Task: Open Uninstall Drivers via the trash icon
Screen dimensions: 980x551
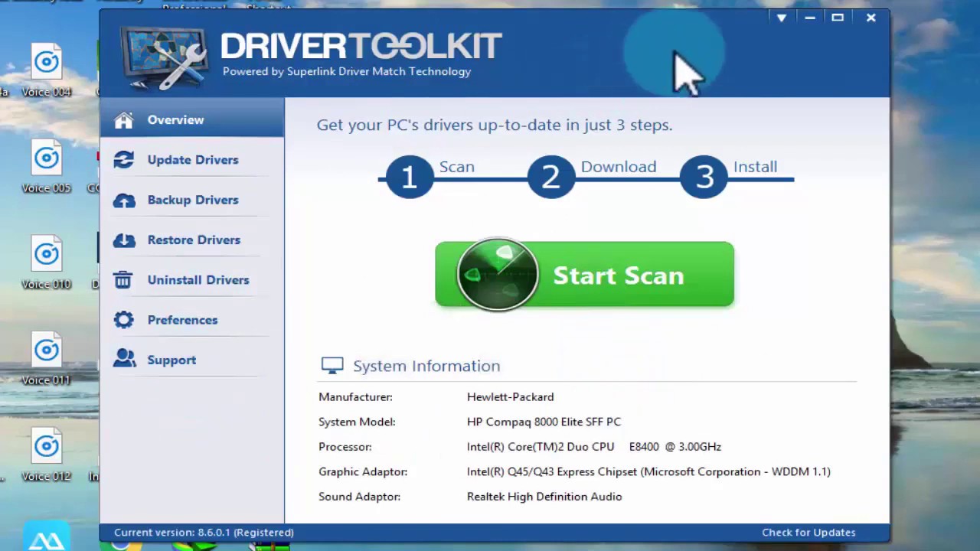Action: pyautogui.click(x=123, y=280)
